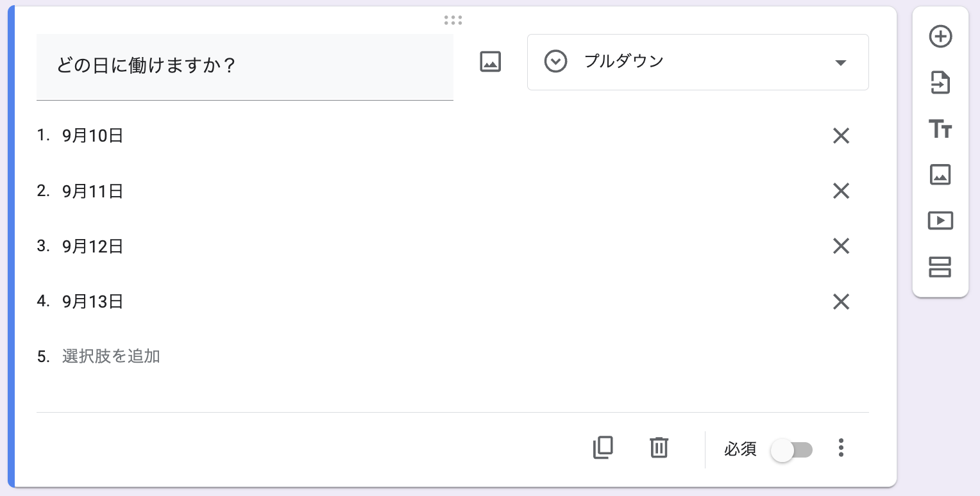Click the import questions icon

pos(940,83)
